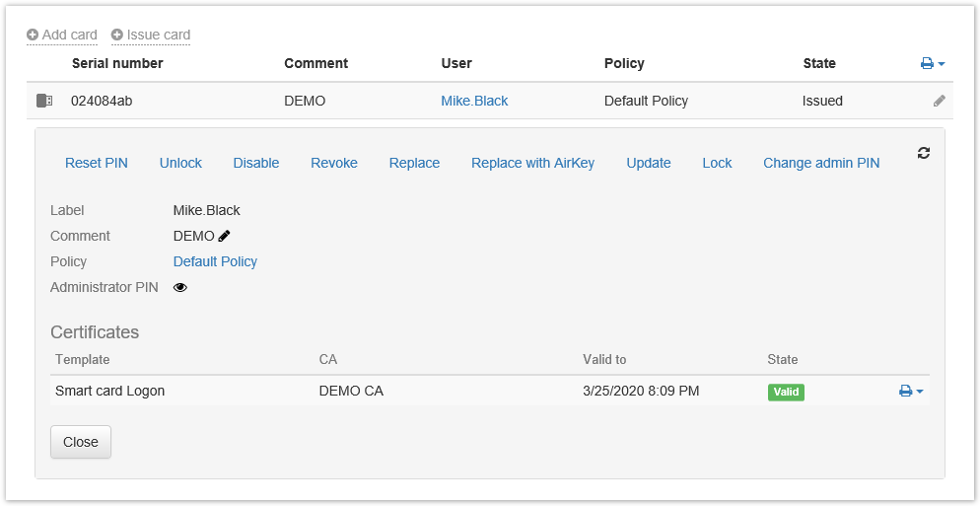This screenshot has width=980, height=506.
Task: Reveal Administrator PIN with eye icon
Action: pyautogui.click(x=180, y=288)
